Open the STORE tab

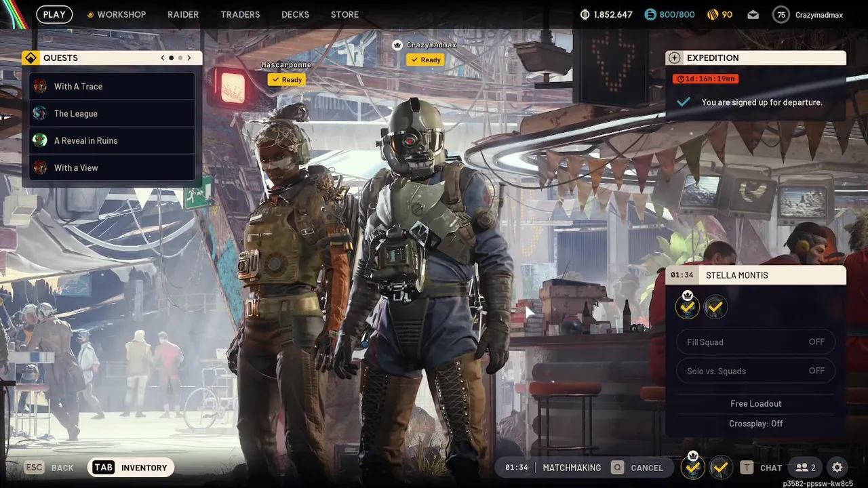click(344, 14)
